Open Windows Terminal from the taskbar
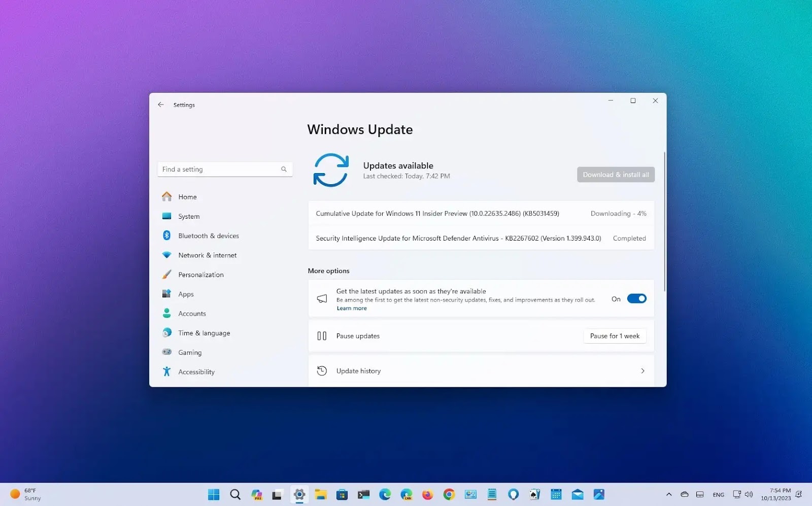 click(x=363, y=494)
